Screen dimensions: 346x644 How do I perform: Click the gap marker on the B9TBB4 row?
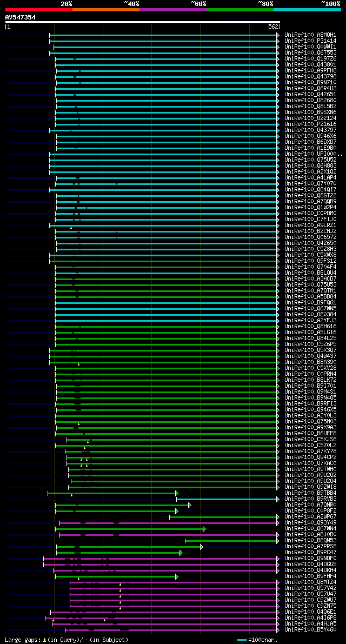[x=72, y=495]
